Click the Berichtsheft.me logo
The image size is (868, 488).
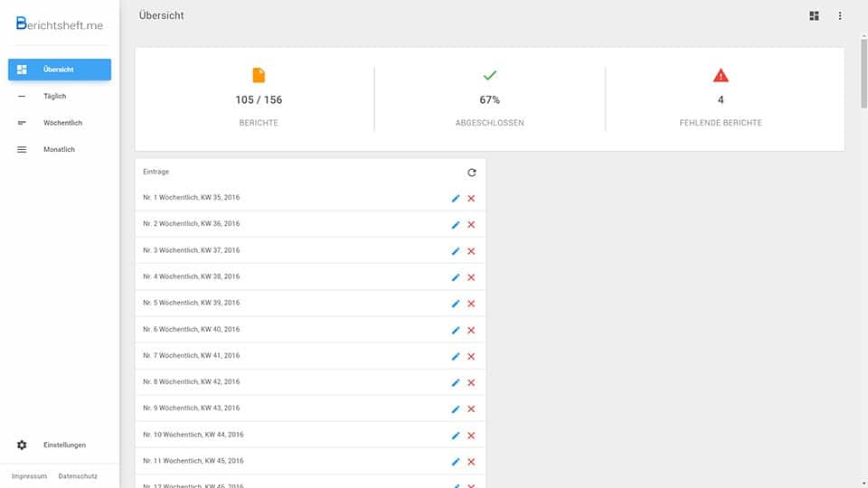(60, 23)
